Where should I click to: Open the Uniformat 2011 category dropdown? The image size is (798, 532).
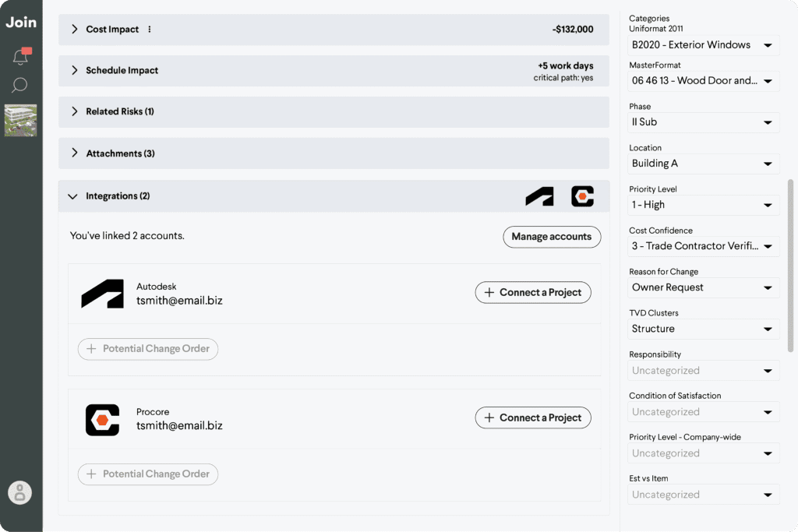click(704, 44)
